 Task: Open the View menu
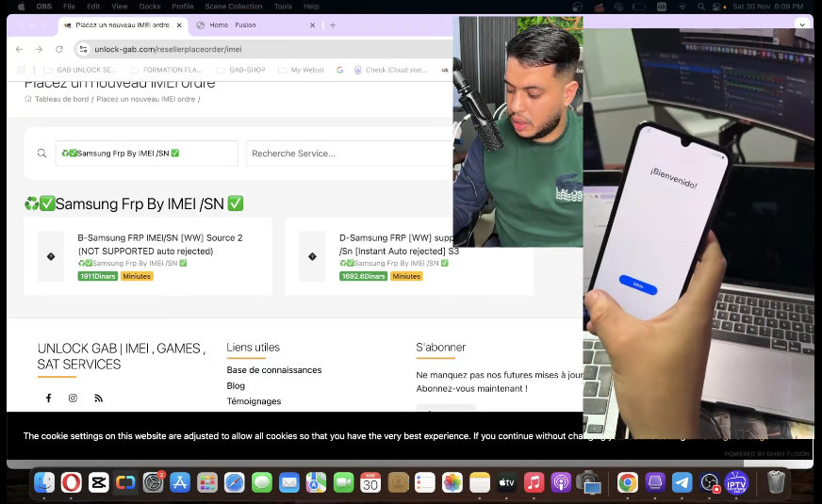(120, 7)
